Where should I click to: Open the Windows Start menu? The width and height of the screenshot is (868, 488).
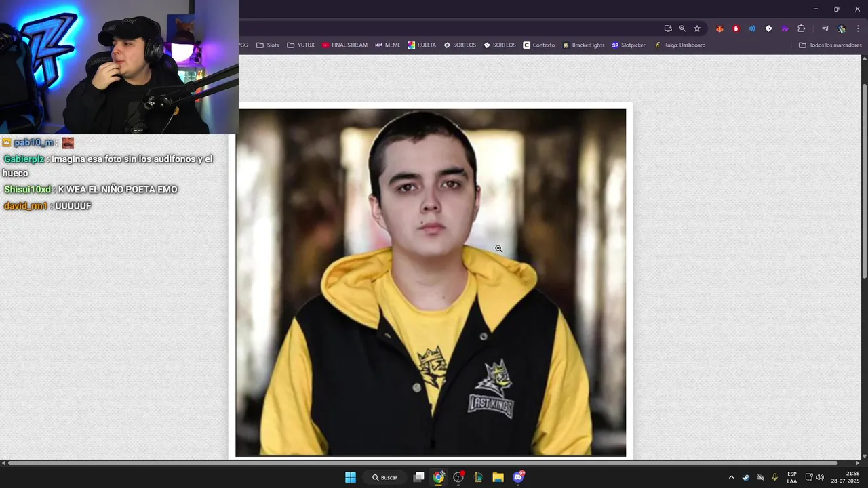pos(351,477)
